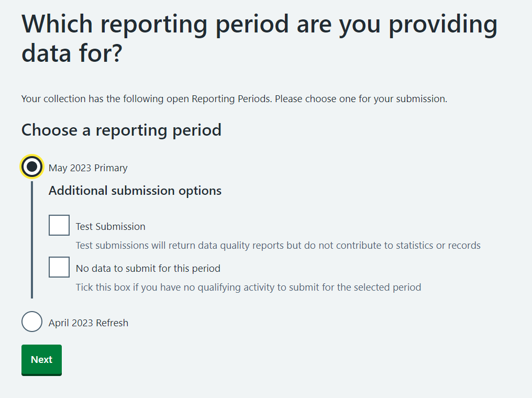Click the 'May 2023 Primary' label text
The width and height of the screenshot is (532, 398).
coord(88,168)
